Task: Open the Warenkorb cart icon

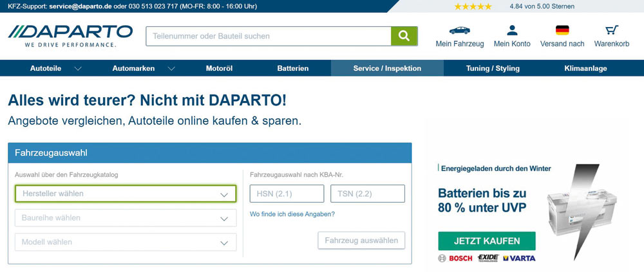Action: (612, 30)
